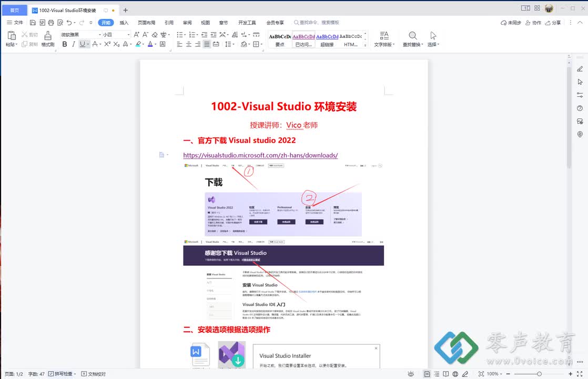This screenshot has height=379, width=588.
Task: Switch to References (引用) tab
Action: 169,23
